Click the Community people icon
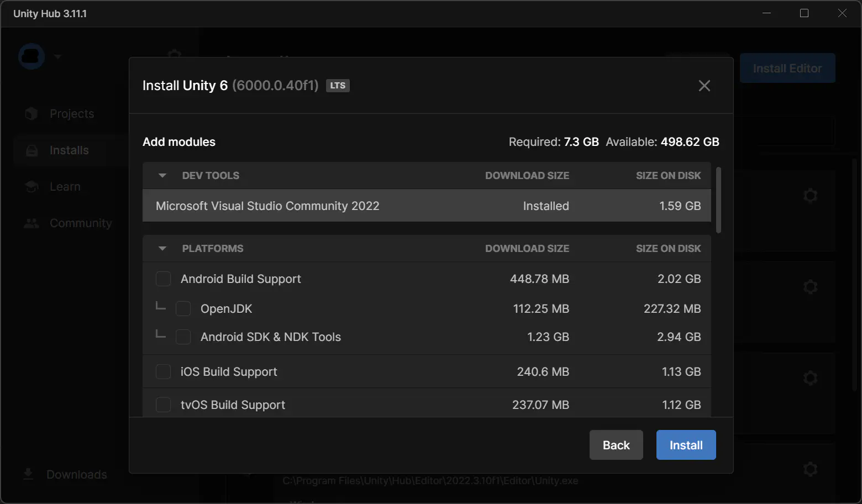 (x=31, y=223)
